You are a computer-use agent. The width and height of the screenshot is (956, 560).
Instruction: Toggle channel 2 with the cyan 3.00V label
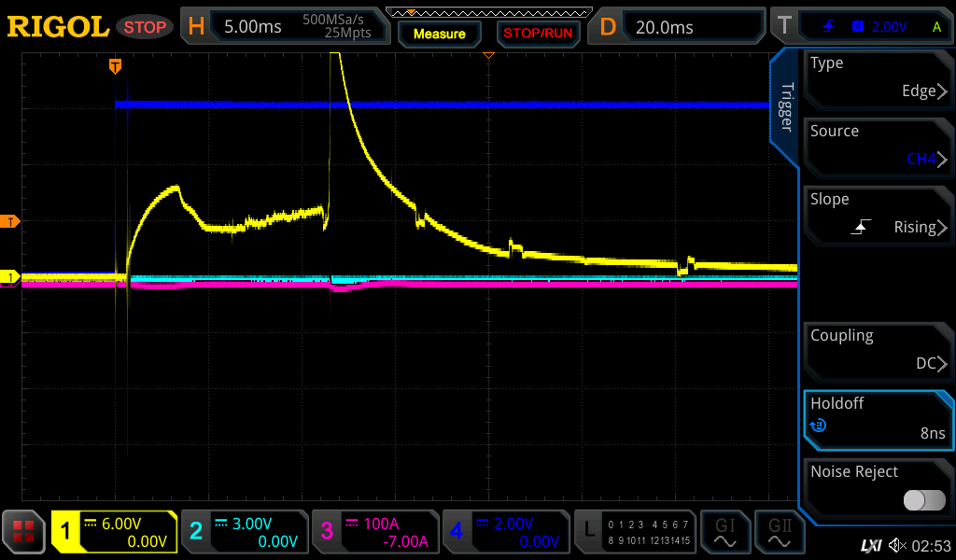243,532
